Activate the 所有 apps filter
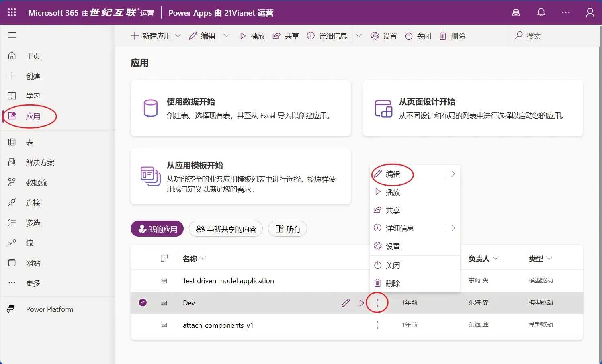 point(287,229)
